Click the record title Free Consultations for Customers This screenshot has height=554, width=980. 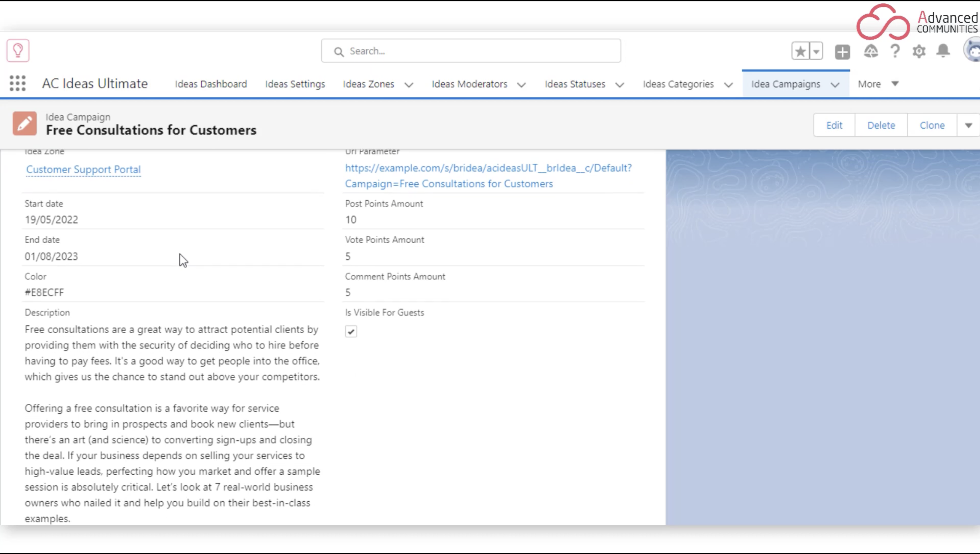tap(151, 130)
